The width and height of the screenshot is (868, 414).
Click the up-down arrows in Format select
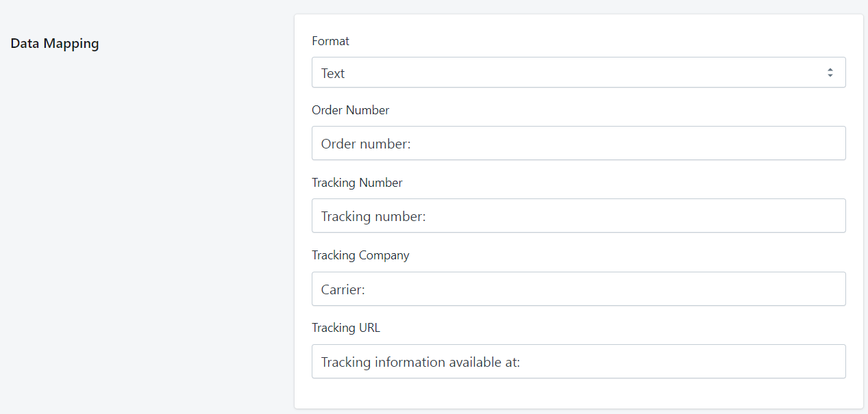830,73
